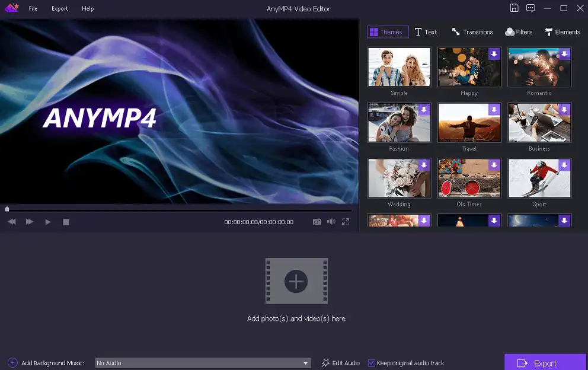Click the rewind playback icon
Screen dimensions: 588x370
(11, 222)
